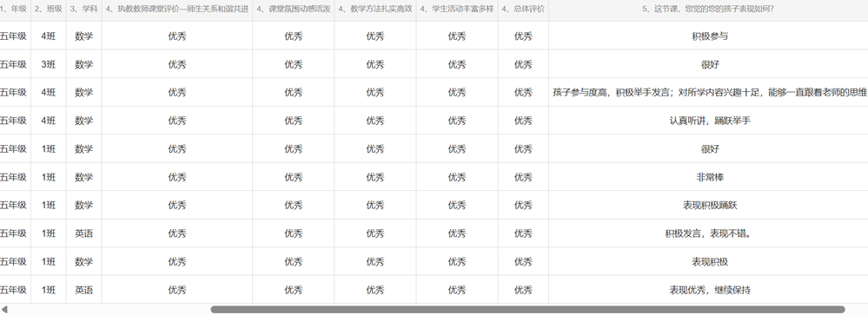Click 1班 in the 继续保持 row
The image size is (868, 315).
click(48, 290)
